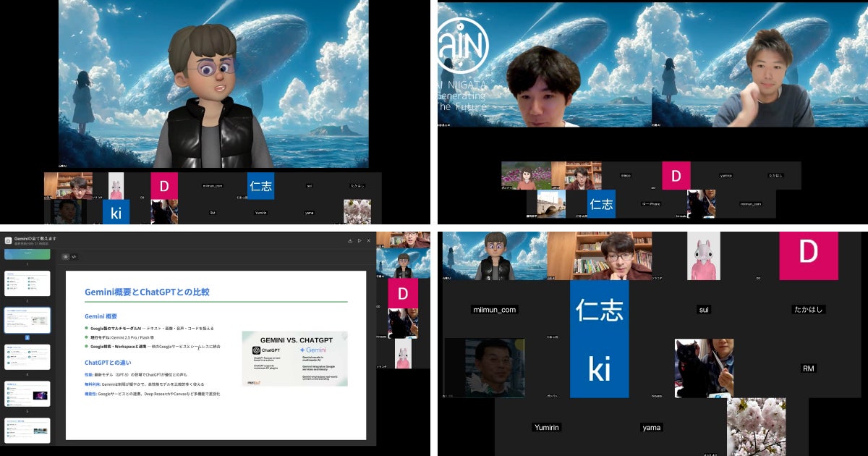
Task: Switch to preview (eye) view mode
Action: (x=66, y=257)
